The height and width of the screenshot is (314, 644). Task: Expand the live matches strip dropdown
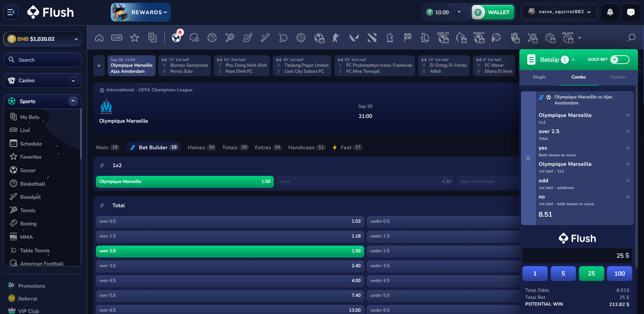tap(99, 66)
